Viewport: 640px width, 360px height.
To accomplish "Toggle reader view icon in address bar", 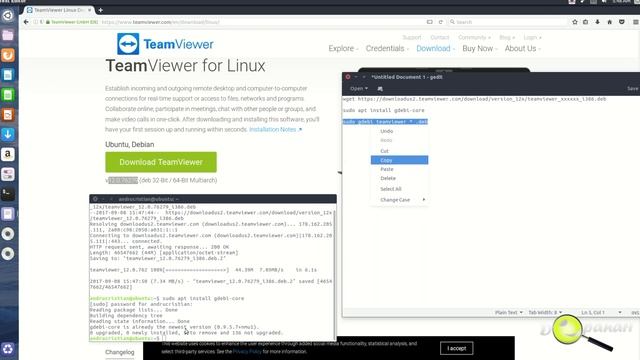I will (429, 22).
